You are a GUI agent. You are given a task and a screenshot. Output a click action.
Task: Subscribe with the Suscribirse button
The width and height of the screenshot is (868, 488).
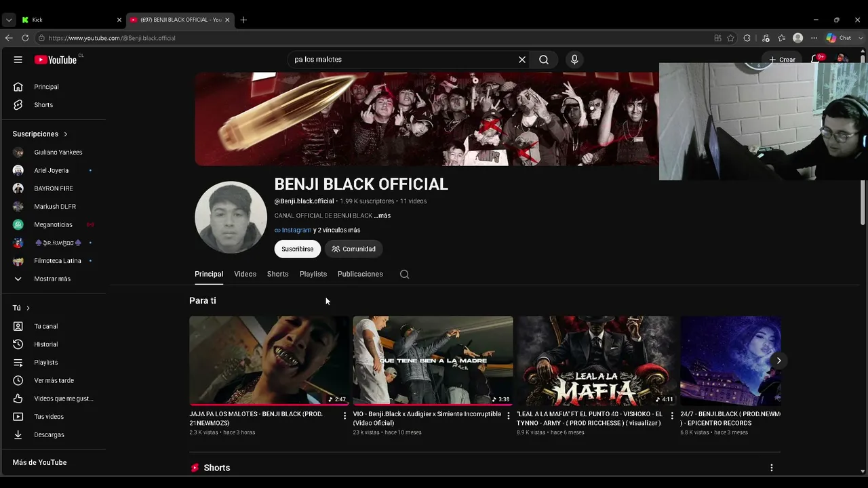point(297,249)
